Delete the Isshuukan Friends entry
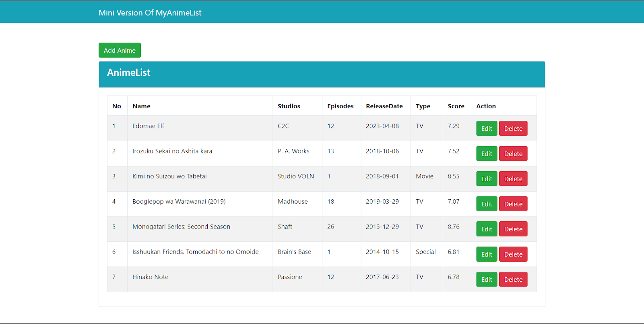The image size is (644, 324). (513, 254)
